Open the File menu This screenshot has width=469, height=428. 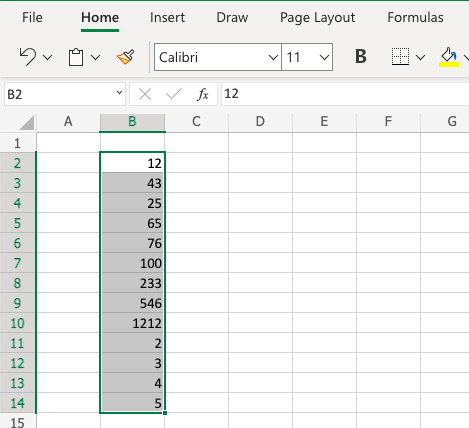pyautogui.click(x=32, y=17)
